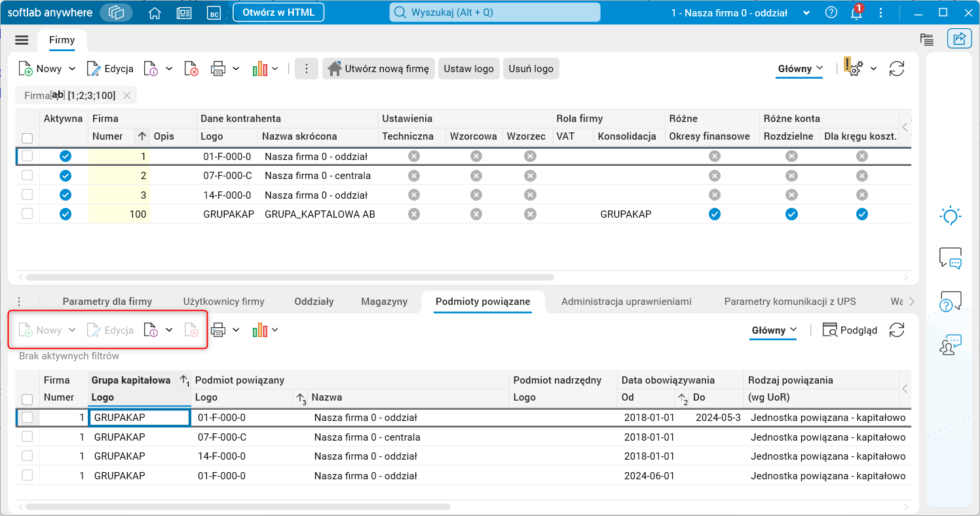
Task: Tick the checkbox for GRUPA_KAPTALOWA AB row
Action: [x=27, y=214]
